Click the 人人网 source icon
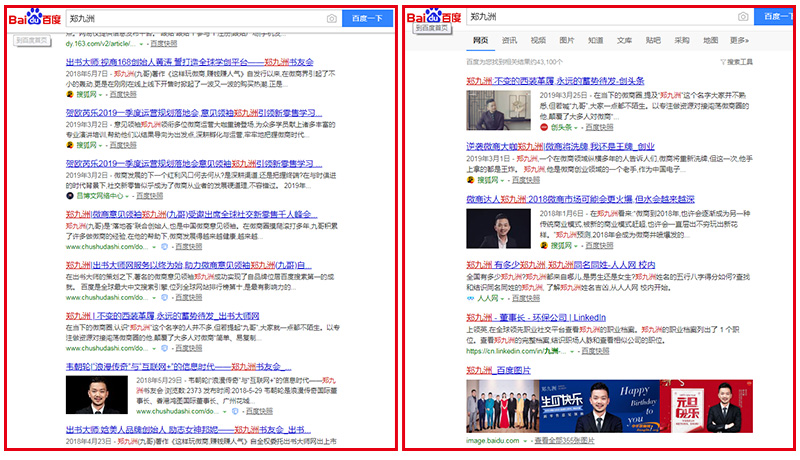Image resolution: width=800 pixels, height=460 pixels. (471, 298)
